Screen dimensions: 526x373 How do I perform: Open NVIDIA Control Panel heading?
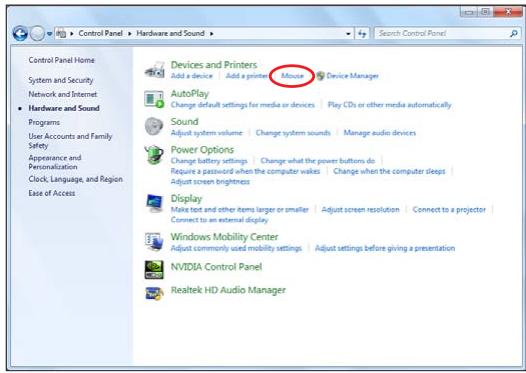[216, 267]
